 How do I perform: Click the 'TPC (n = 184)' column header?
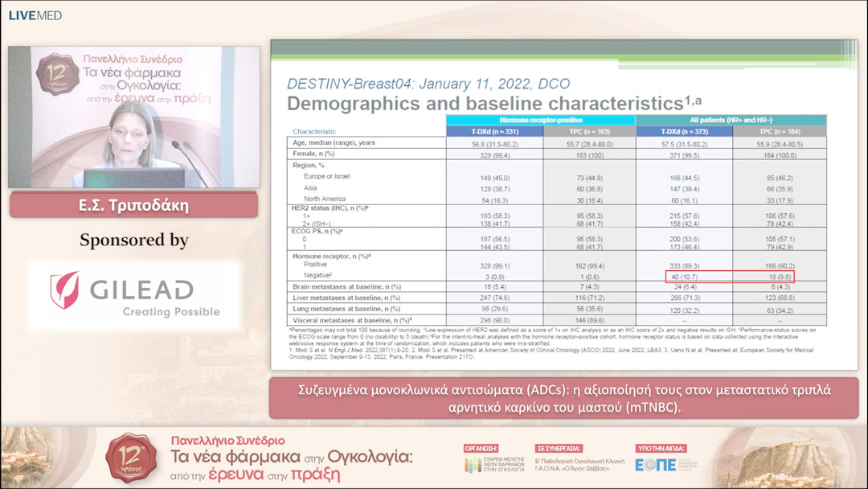click(x=779, y=131)
